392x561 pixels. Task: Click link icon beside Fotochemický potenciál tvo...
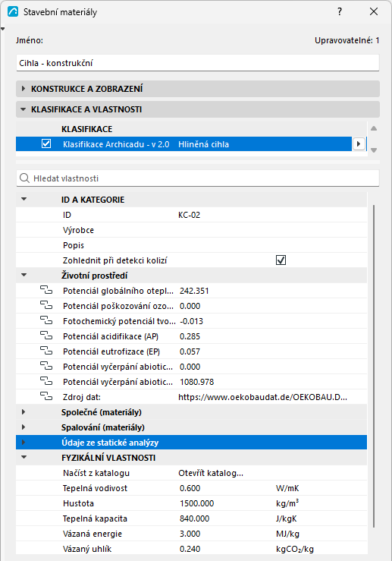click(x=46, y=320)
